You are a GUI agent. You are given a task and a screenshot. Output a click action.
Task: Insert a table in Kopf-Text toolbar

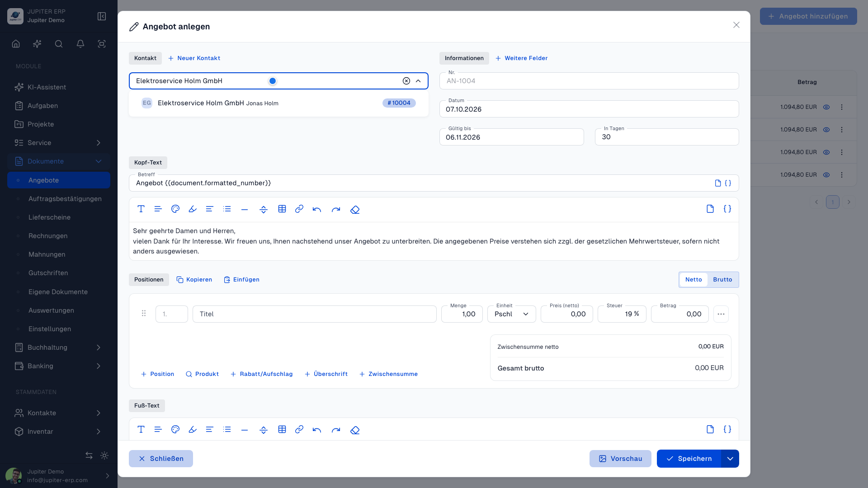point(282,209)
